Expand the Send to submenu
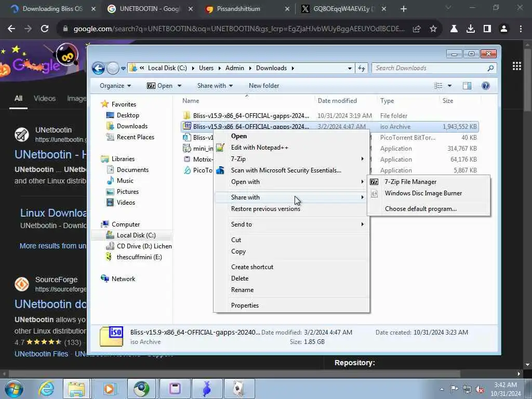Screen dimensions: 532x399 pyautogui.click(x=292, y=224)
